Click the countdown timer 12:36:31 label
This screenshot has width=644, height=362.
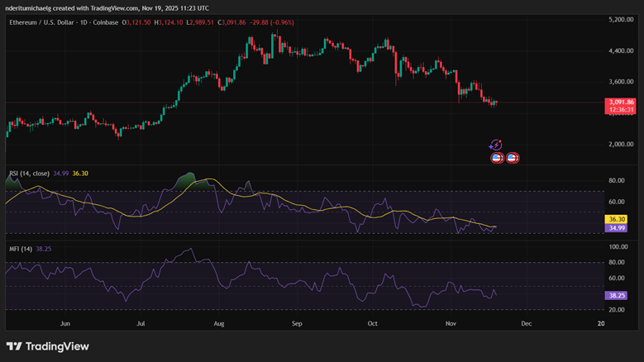[619, 109]
